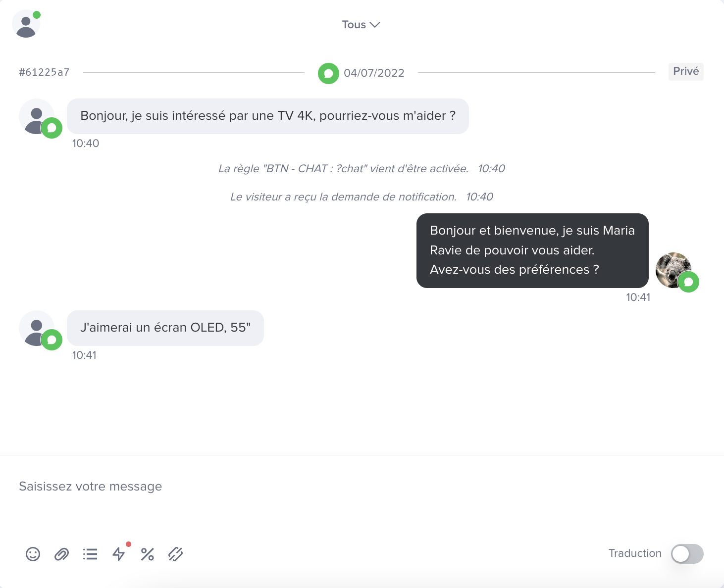Screen dimensions: 724x588
Task: Click the agent status avatar at top-left
Action: pos(26,24)
